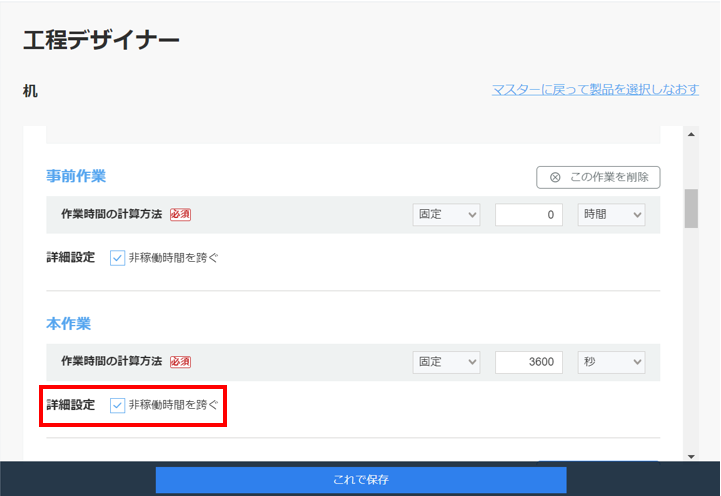721x496 pixels.
Task: Click '詳細設定' label under 事前作業
Action: tap(71, 257)
